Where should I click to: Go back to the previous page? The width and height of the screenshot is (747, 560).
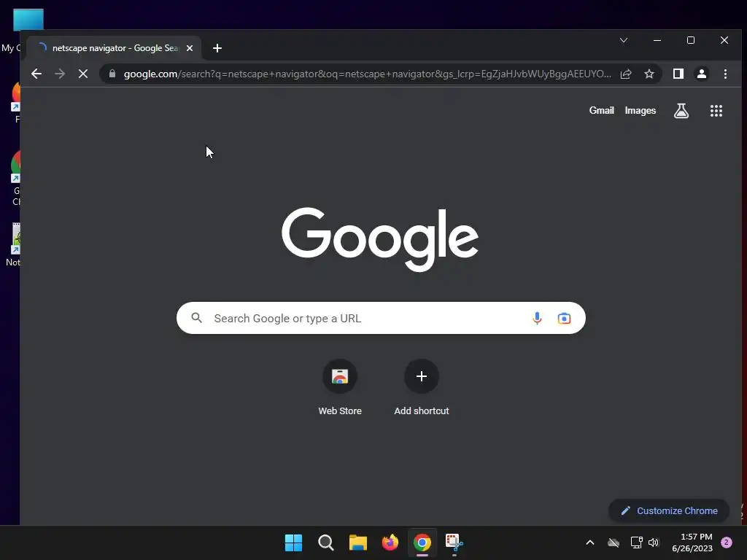point(36,74)
